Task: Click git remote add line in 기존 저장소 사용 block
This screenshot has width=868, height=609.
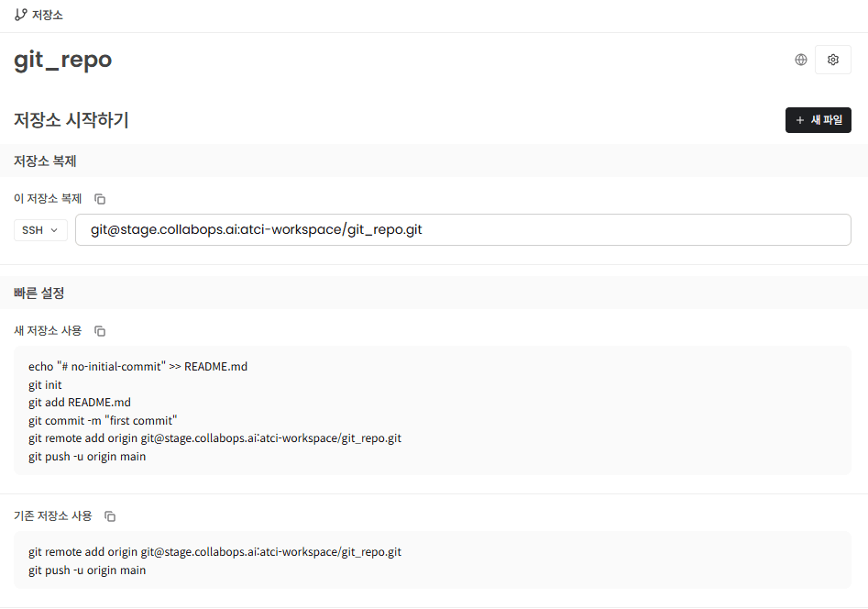Action: (x=214, y=552)
